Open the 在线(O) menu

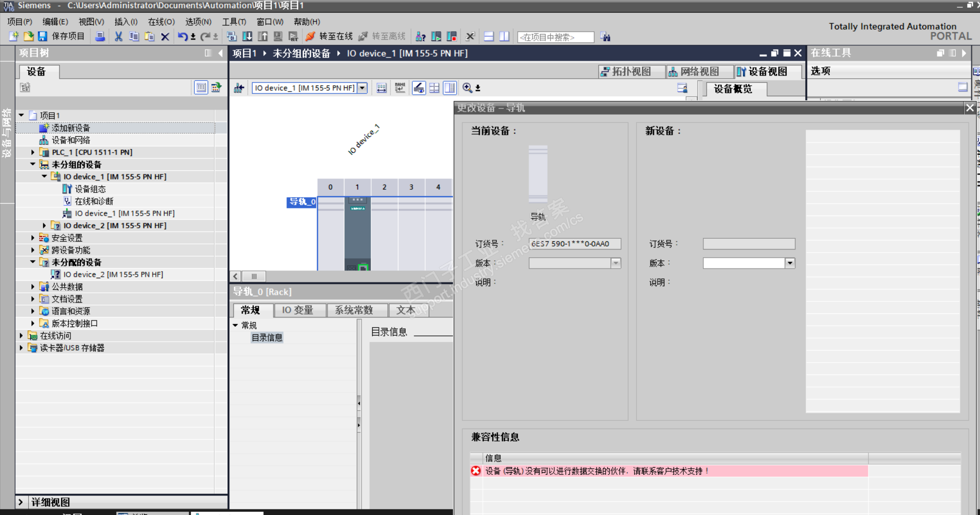[161, 22]
